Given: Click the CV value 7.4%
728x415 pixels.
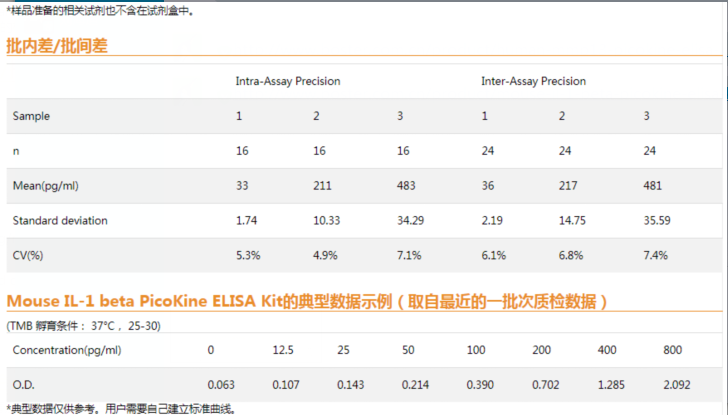Looking at the screenshot, I should (x=655, y=255).
